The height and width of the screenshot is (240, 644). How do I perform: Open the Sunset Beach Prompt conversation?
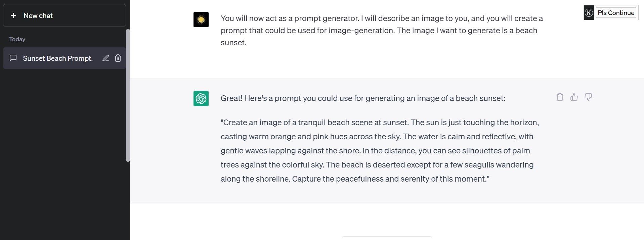57,58
